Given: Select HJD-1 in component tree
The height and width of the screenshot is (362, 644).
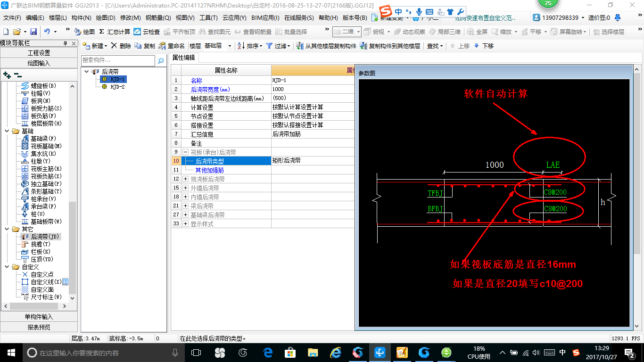Looking at the screenshot, I should (x=117, y=79).
